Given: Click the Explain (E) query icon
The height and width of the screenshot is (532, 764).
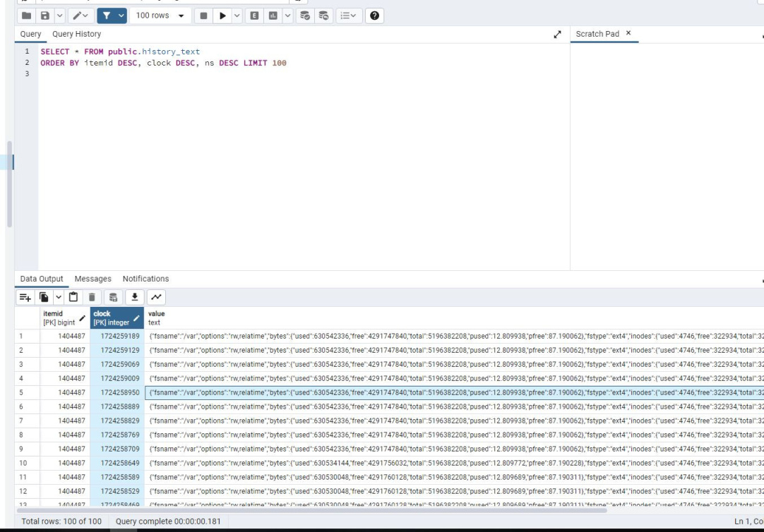Looking at the screenshot, I should pos(255,15).
